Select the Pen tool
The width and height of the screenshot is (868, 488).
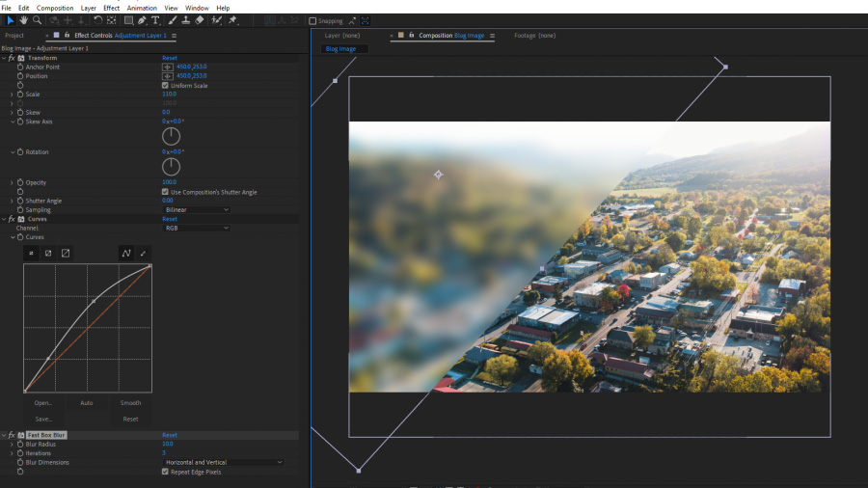click(x=142, y=20)
